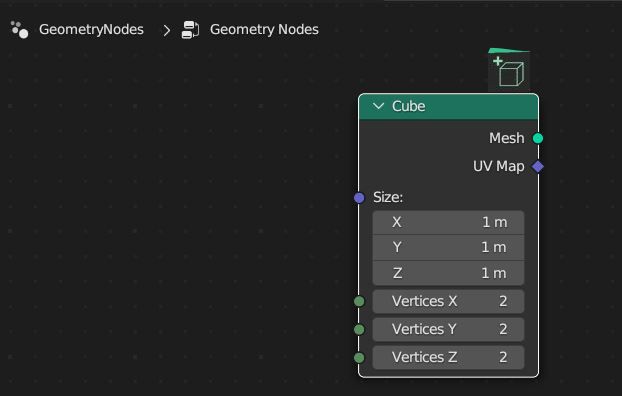This screenshot has width=622, height=396.
Task: Click the add-cube icon above the node
Action: [509, 71]
